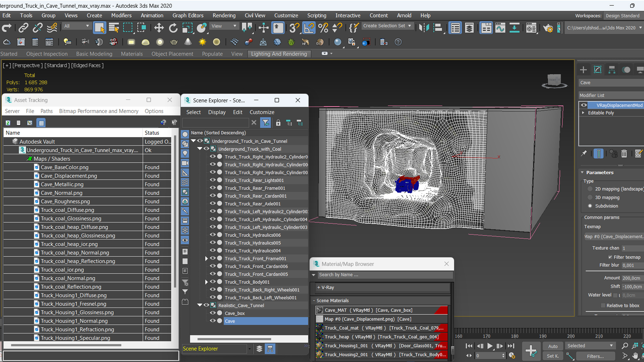Screen dimensions: 644x362
Task: Jump to the start frame
Action: [469, 346]
